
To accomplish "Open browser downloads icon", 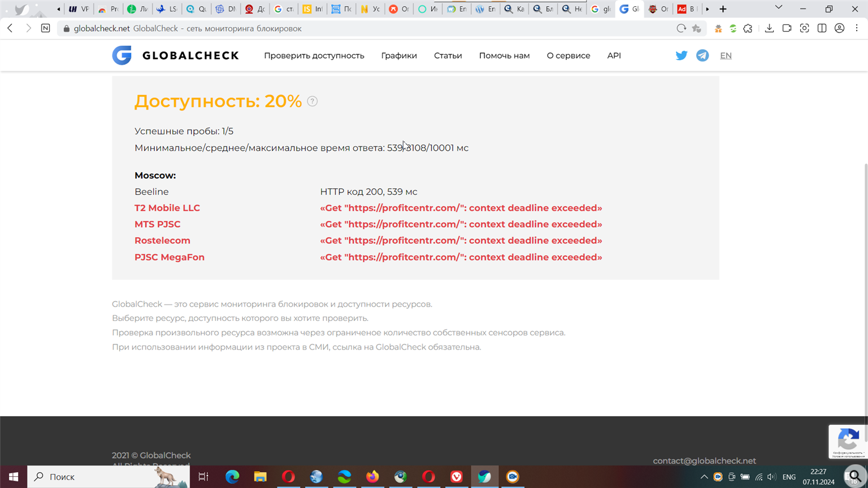I will [770, 28].
